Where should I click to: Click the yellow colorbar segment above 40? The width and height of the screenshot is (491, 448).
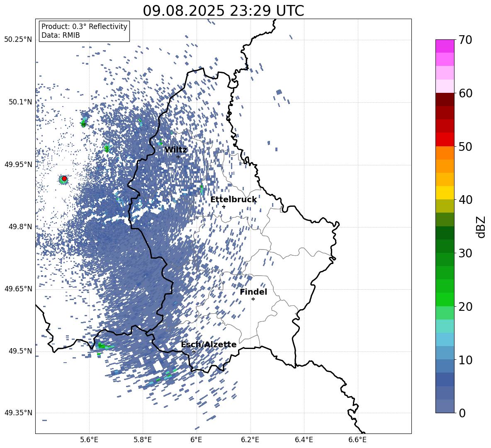[445, 193]
